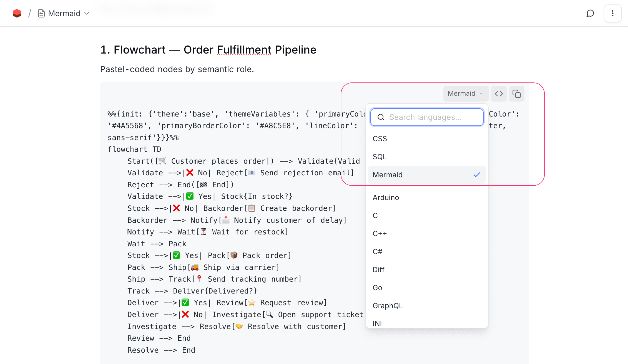Click the line containing 'Open support ticket'
This screenshot has width=628, height=364.
point(247,315)
